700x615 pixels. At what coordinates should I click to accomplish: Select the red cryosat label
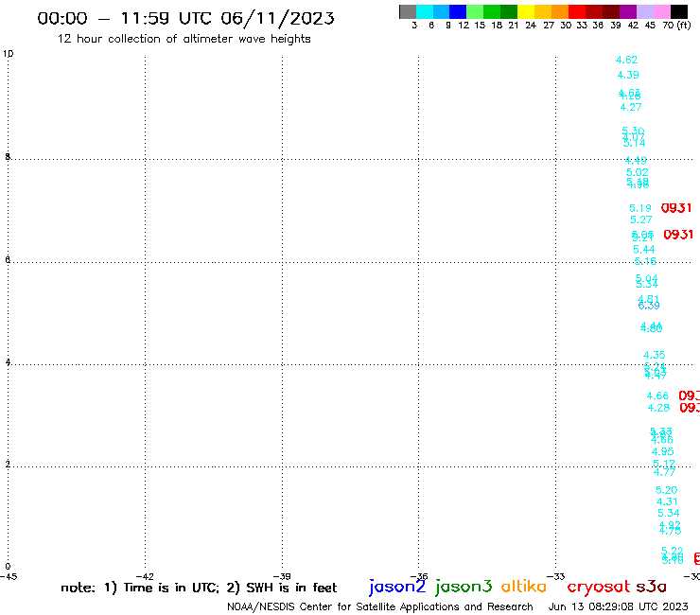tap(598, 587)
